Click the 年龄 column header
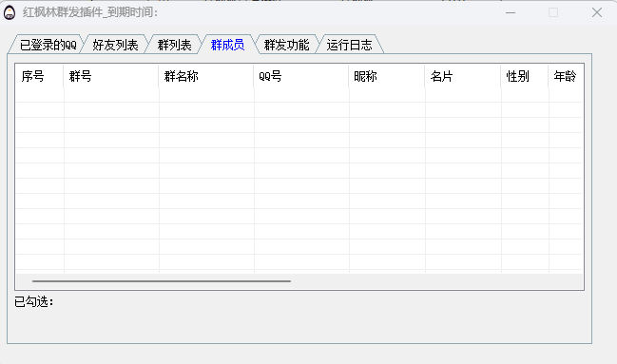The height and width of the screenshot is (364, 617). coord(566,76)
